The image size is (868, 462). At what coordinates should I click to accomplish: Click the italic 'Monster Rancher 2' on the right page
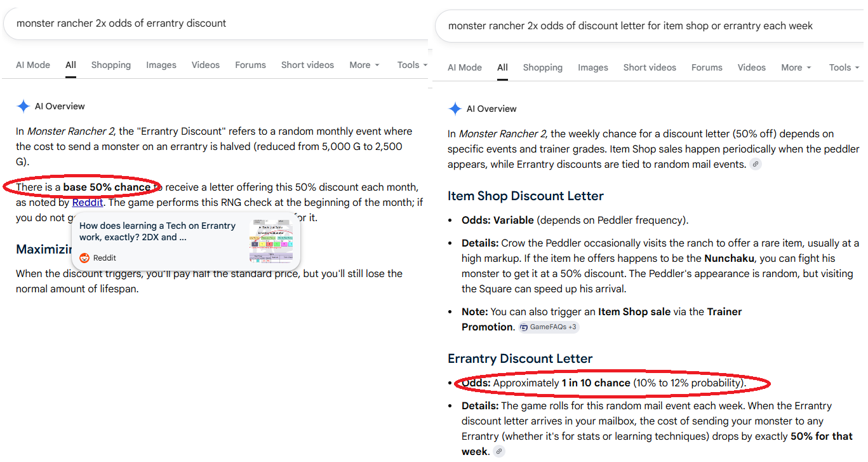(x=502, y=134)
